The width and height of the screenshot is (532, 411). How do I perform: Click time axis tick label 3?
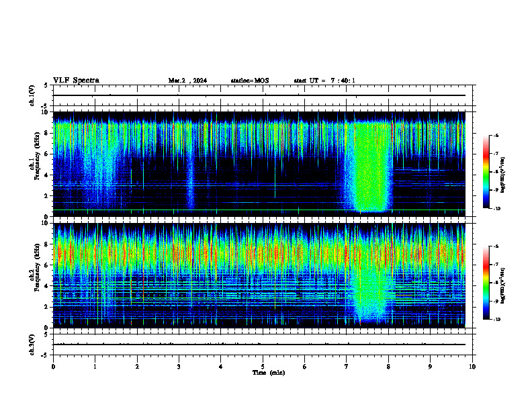(179, 367)
